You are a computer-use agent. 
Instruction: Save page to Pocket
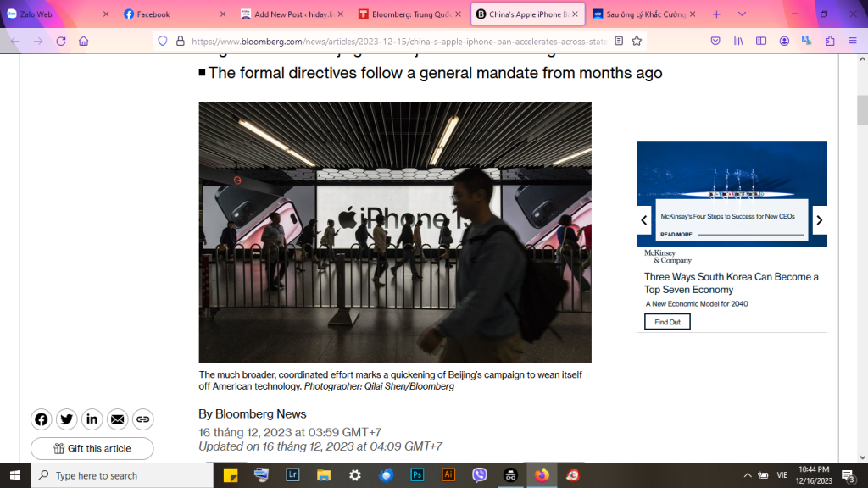click(x=715, y=41)
